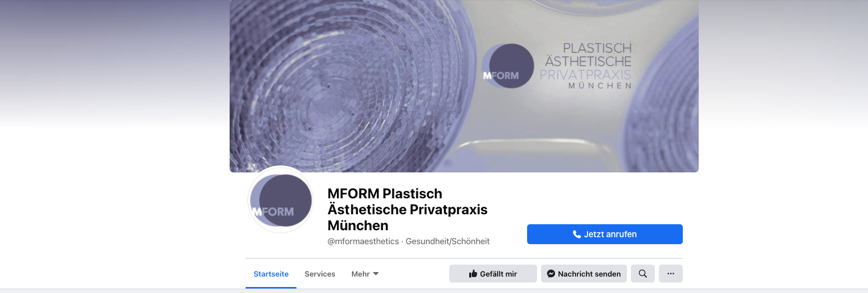868x293 pixels.
Task: Click the PRIVATPRAXIS text in cover image
Action: point(585,75)
